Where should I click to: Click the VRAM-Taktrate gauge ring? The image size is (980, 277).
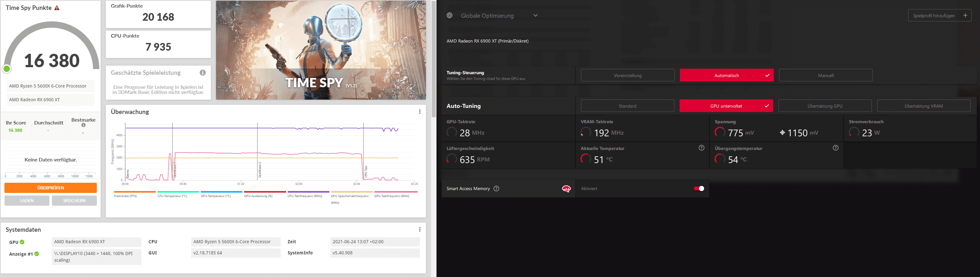pos(586,132)
